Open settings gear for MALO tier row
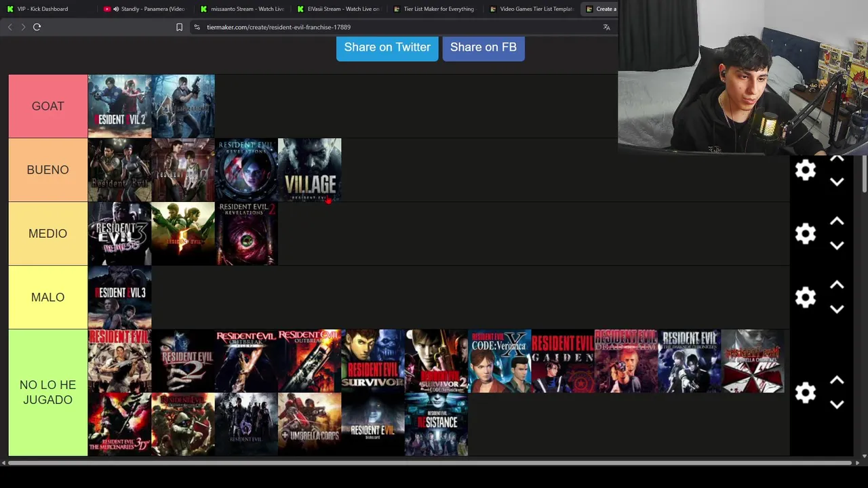Viewport: 868px width, 488px height. (805, 298)
